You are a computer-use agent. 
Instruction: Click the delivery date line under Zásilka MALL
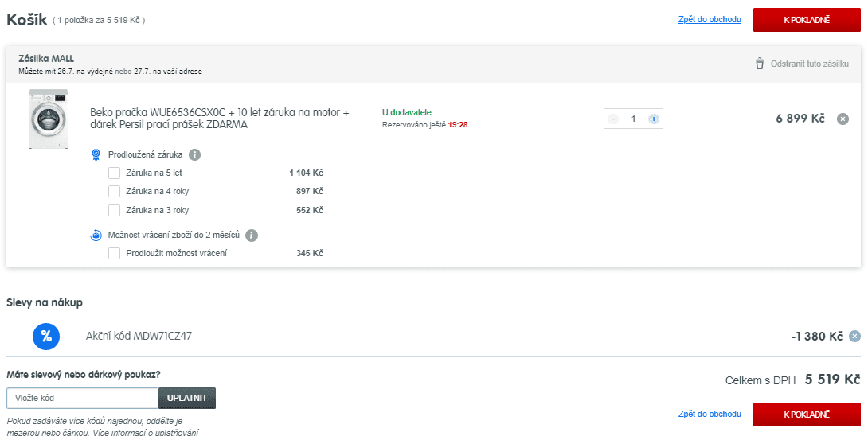[110, 72]
